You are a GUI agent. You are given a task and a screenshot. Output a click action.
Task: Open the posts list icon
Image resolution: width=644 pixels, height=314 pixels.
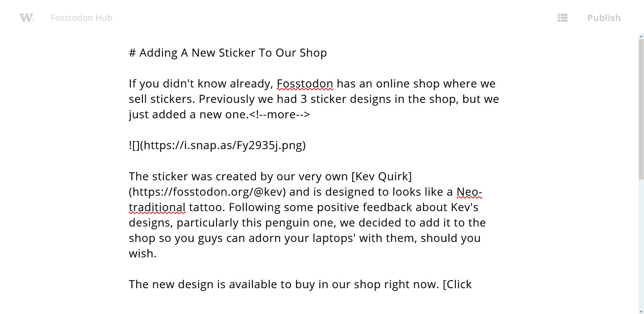tap(562, 18)
